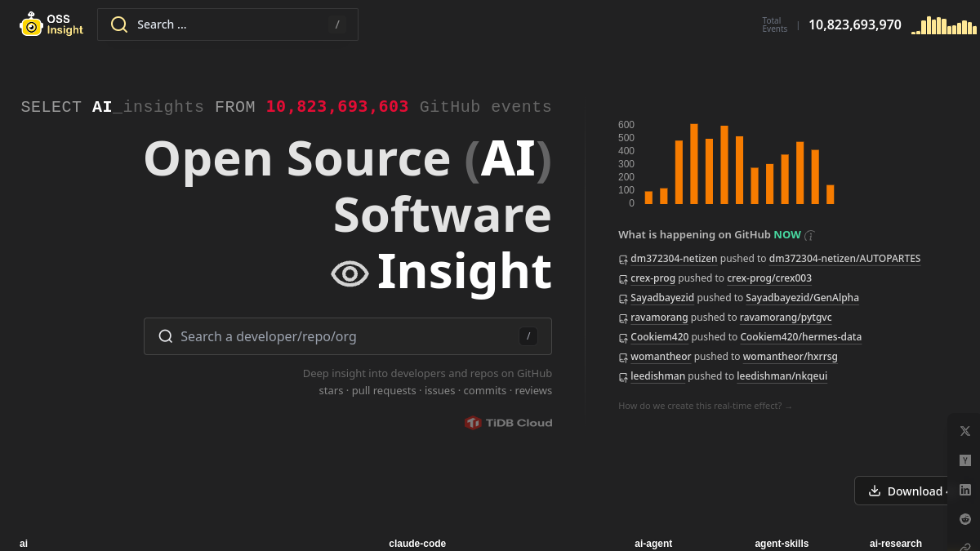Open repo leedishman/nkqeui
980x551 pixels.
click(782, 376)
